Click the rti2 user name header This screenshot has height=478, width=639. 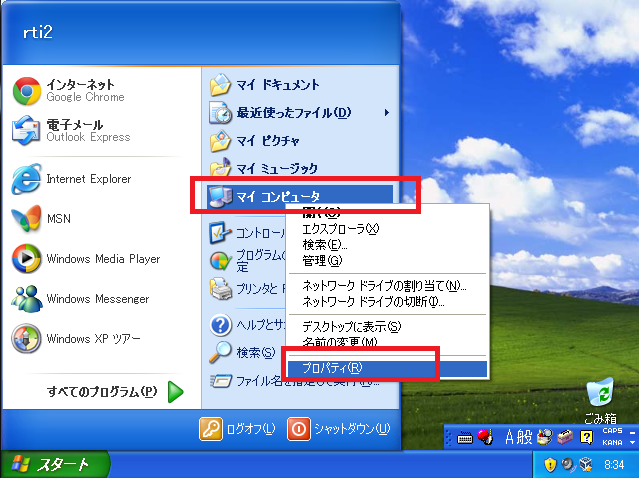coord(38,32)
